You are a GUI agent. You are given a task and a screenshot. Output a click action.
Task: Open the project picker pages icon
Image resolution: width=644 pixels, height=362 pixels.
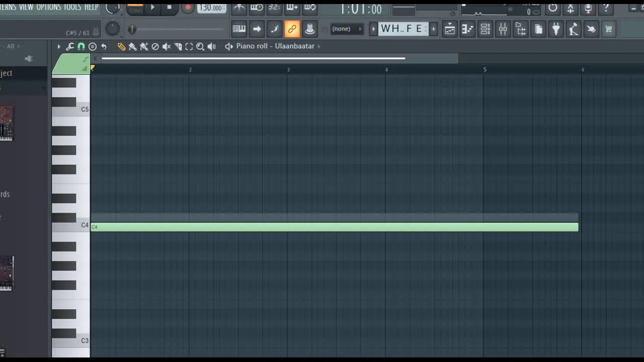(538, 29)
